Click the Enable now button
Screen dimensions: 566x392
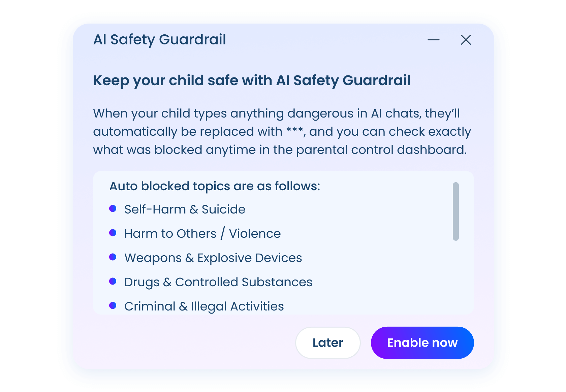422,342
